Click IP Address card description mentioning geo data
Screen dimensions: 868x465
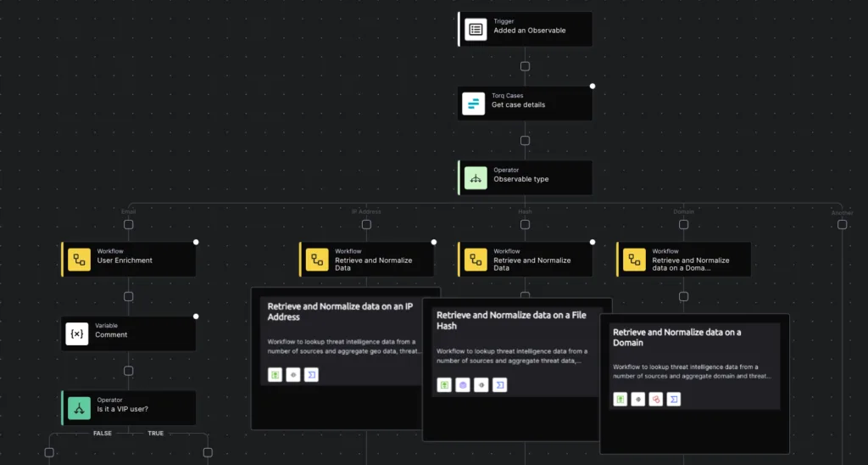[344, 346]
